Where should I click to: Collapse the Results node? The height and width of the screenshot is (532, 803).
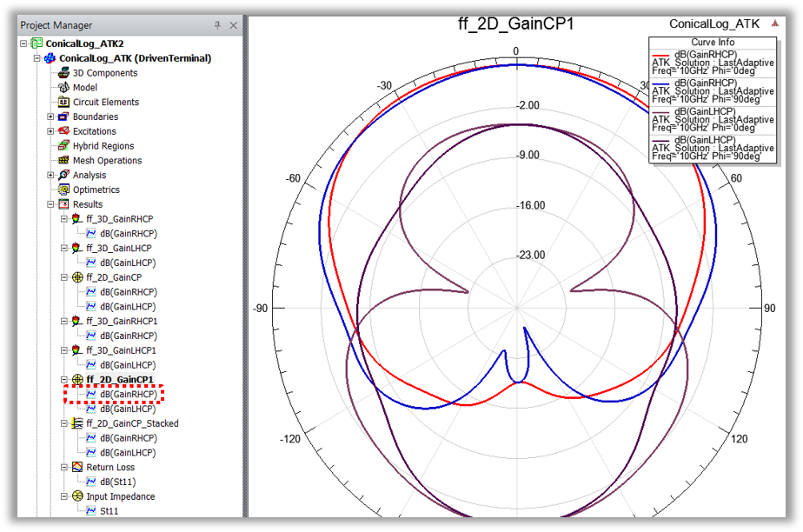tap(50, 204)
